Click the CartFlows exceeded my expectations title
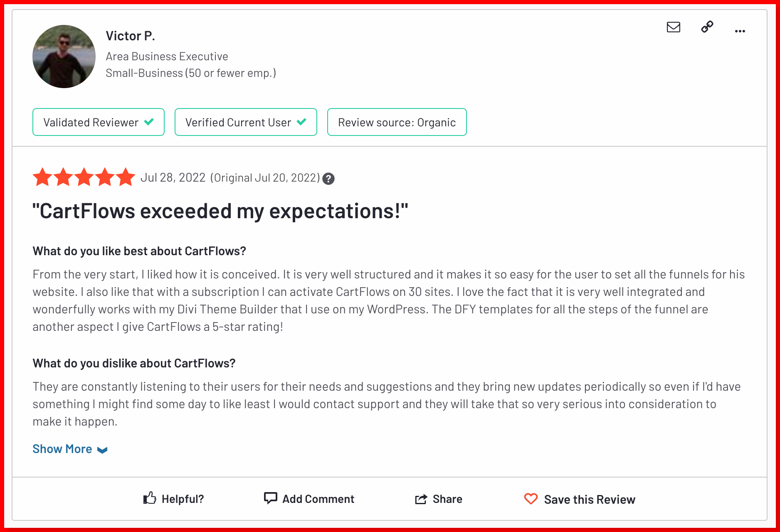The width and height of the screenshot is (780, 532). tap(220, 211)
